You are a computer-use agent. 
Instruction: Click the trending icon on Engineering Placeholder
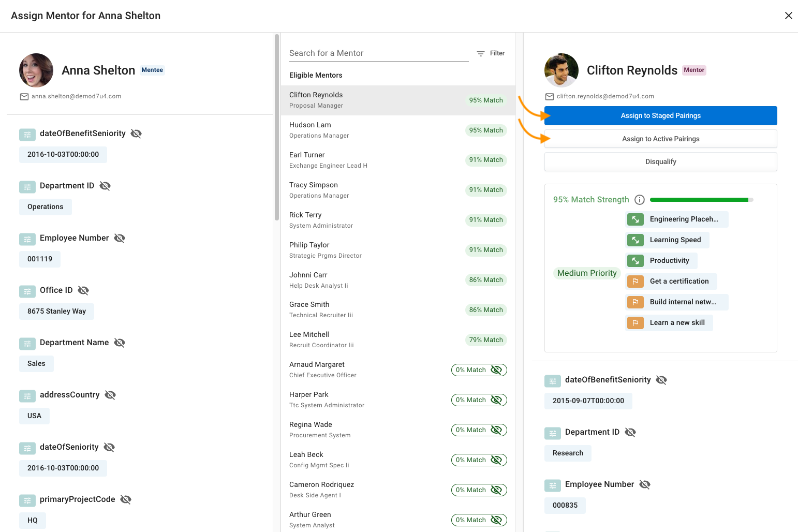pyautogui.click(x=636, y=219)
